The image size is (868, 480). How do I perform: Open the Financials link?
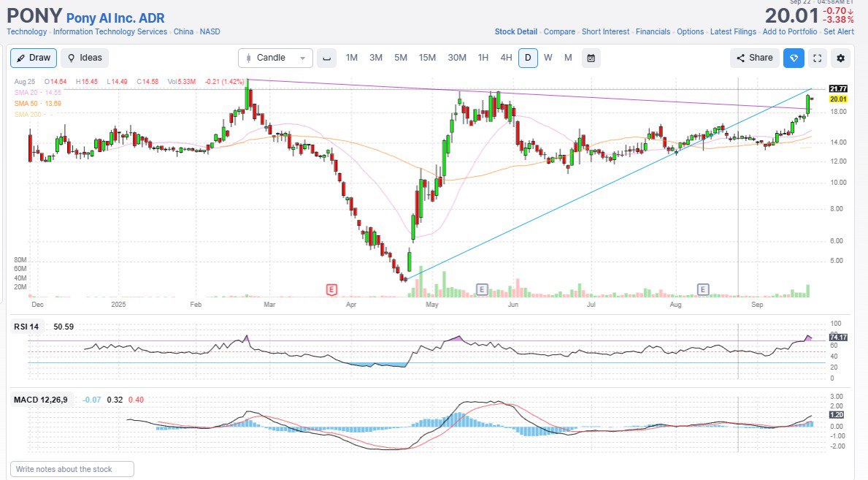[x=653, y=31]
